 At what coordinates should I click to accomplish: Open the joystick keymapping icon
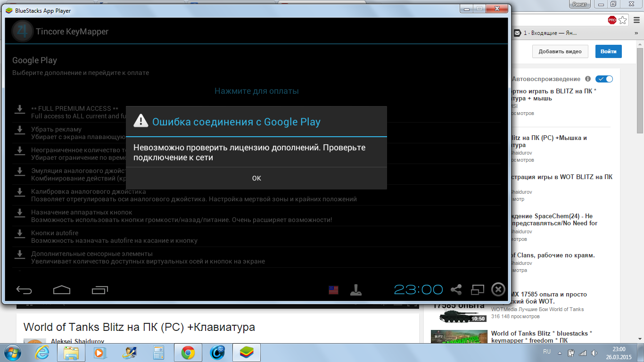pyautogui.click(x=356, y=289)
